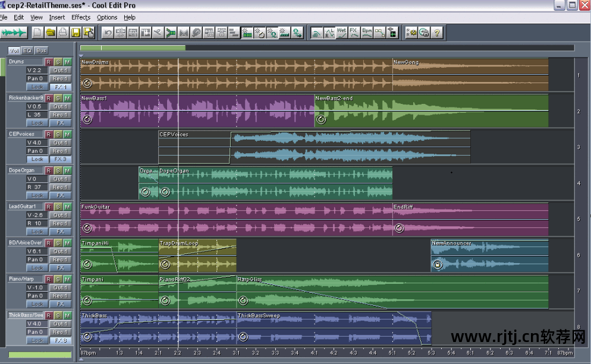The width and height of the screenshot is (591, 364).
Task: Arm the DopeOrgan track for recording
Action: (x=48, y=170)
